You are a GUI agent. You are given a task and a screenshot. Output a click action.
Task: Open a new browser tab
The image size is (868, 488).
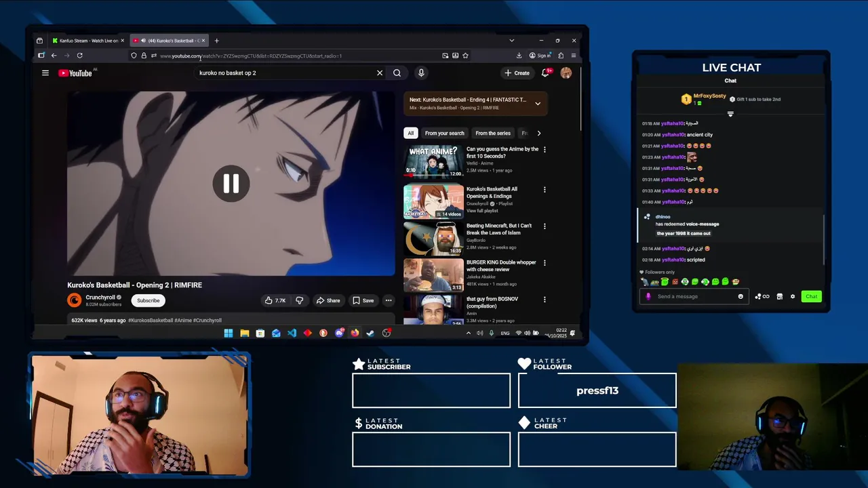click(x=216, y=41)
